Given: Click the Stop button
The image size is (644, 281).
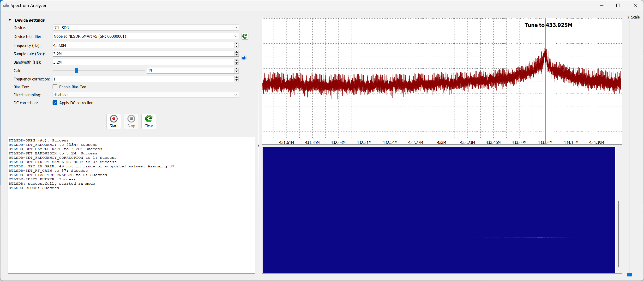Looking at the screenshot, I should (x=131, y=121).
